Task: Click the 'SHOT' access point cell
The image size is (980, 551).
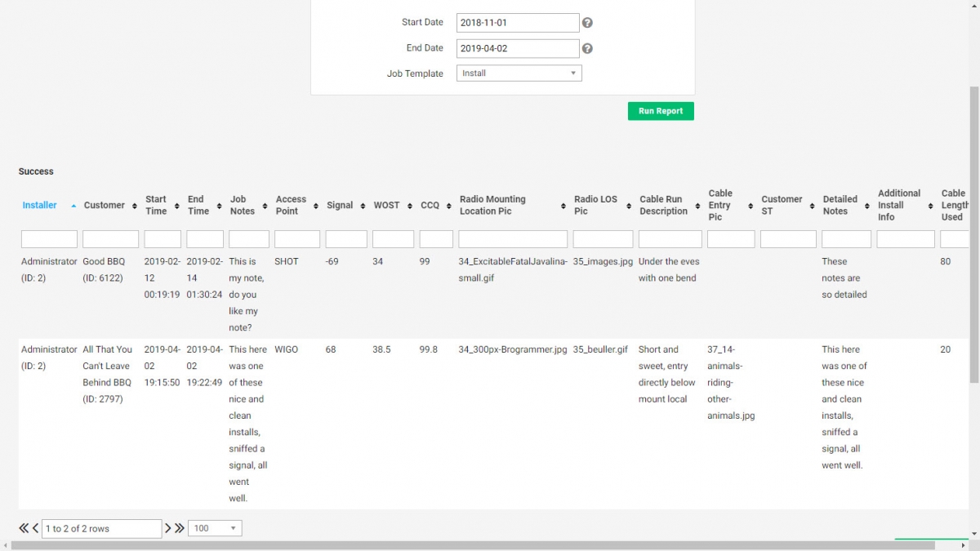Action: point(287,261)
